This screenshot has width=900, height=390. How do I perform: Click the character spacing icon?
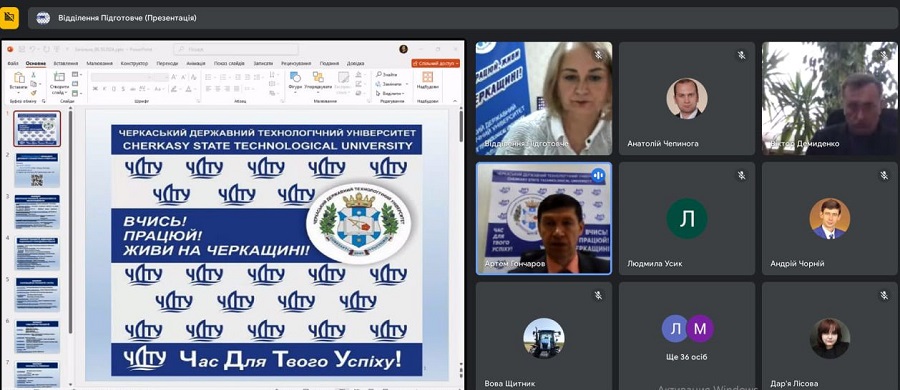click(x=142, y=88)
